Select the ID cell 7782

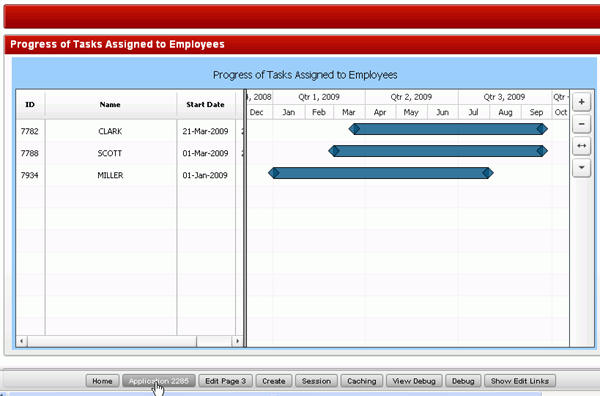pos(30,131)
